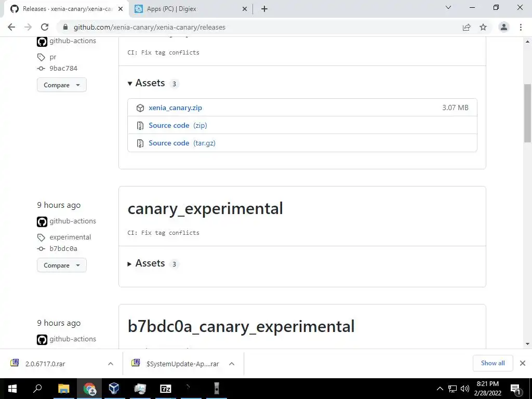
Task: Click the Chrome taskbar icon
Action: tap(89, 389)
